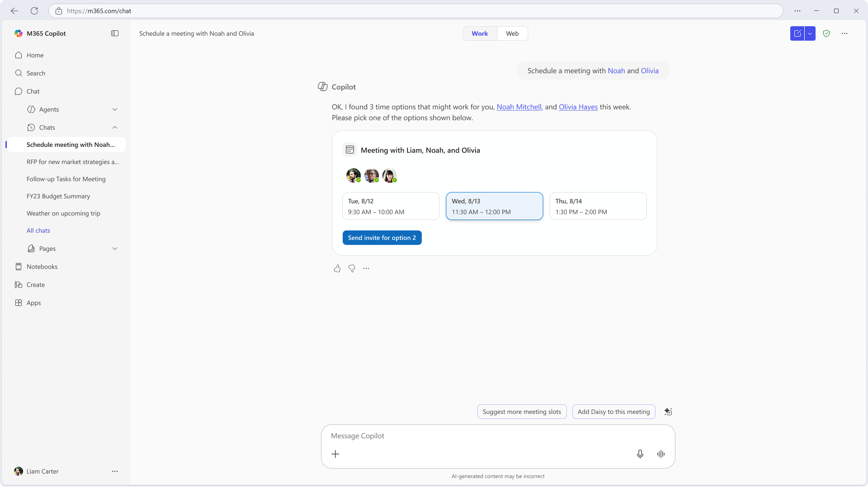Give thumbs down to Copilot response

tap(352, 268)
